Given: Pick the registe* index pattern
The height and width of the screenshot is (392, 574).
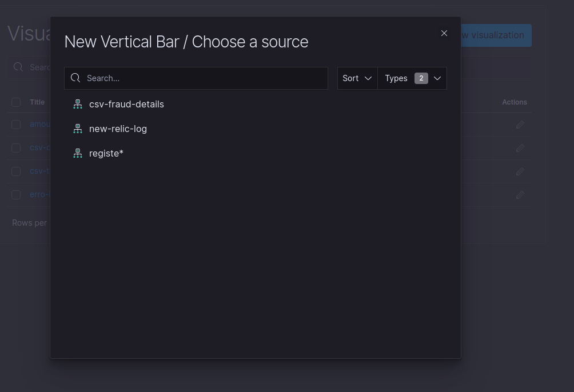Looking at the screenshot, I should coord(106,153).
